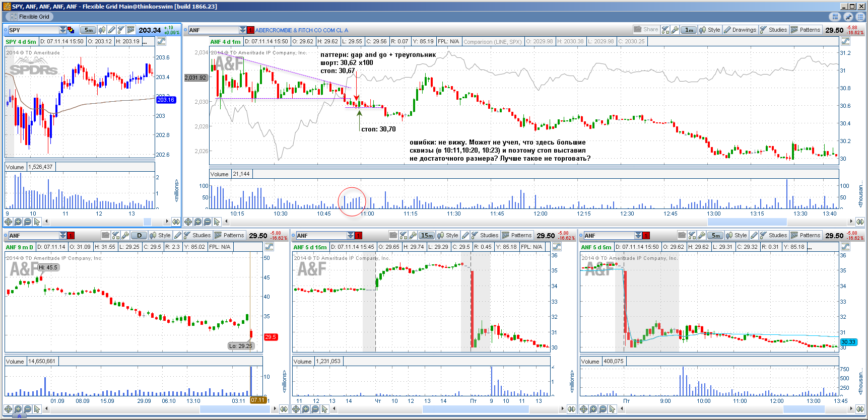Click the red link indicator in ANF 1m chart

tap(251, 30)
